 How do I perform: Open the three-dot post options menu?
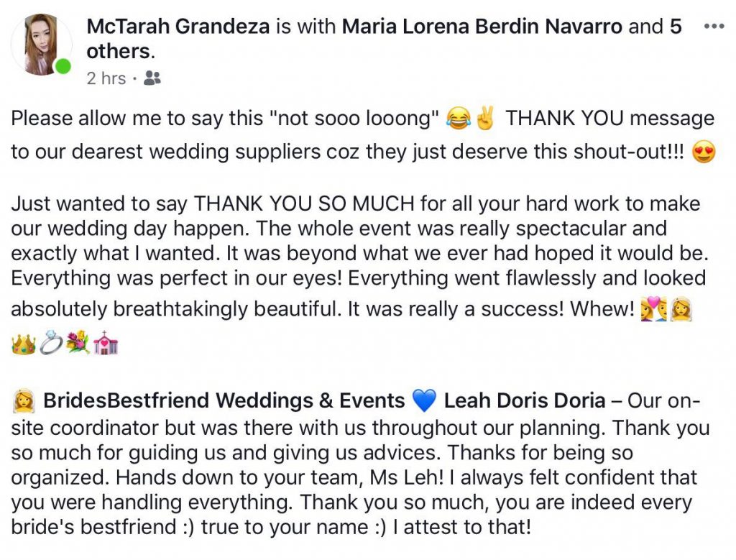pos(714,27)
